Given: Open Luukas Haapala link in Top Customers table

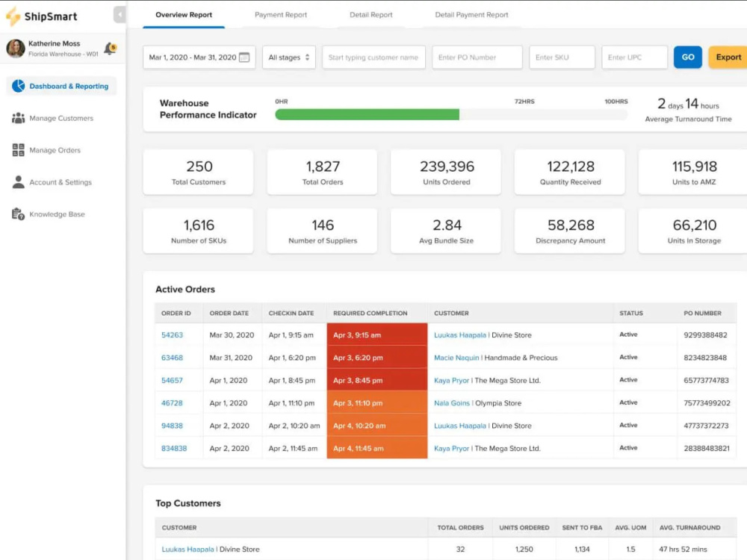Looking at the screenshot, I should [x=187, y=549].
